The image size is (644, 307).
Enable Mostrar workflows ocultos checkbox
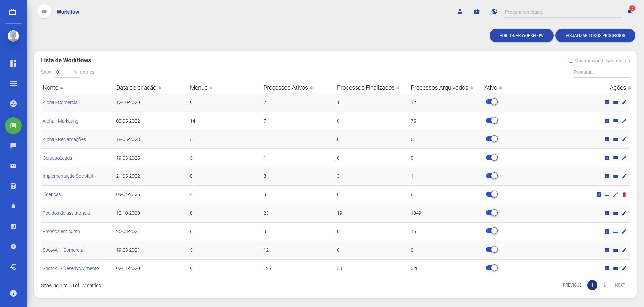pyautogui.click(x=571, y=61)
